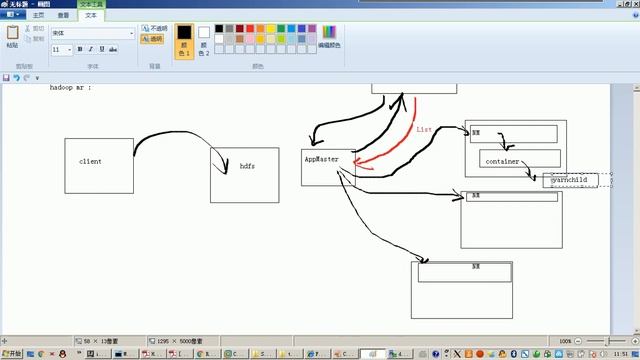Viewport: 640px width, 360px height.
Task: Click the zoom in plus button
Action: pyautogui.click(x=635, y=341)
